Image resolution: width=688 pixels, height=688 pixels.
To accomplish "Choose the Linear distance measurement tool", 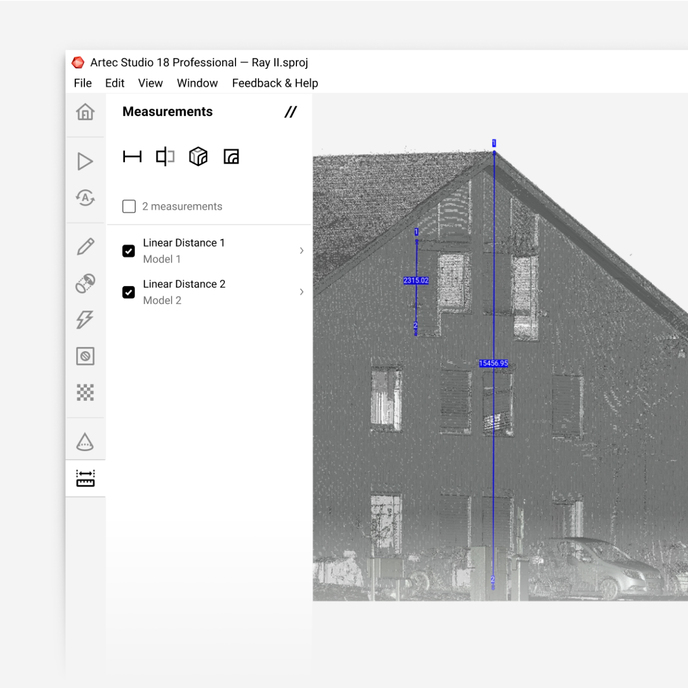I will point(132,157).
